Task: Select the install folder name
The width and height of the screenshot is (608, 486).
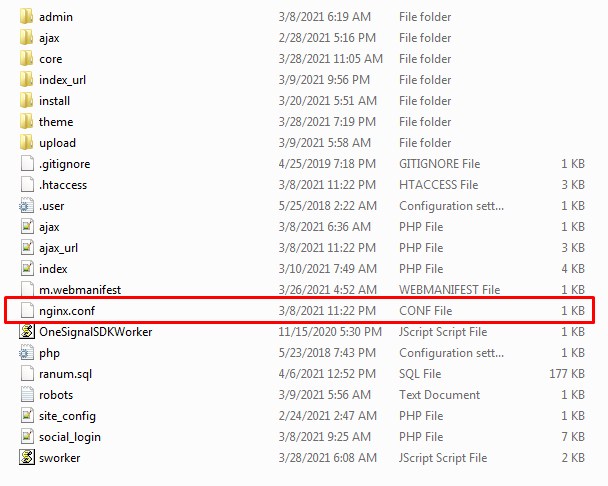Action: click(54, 101)
